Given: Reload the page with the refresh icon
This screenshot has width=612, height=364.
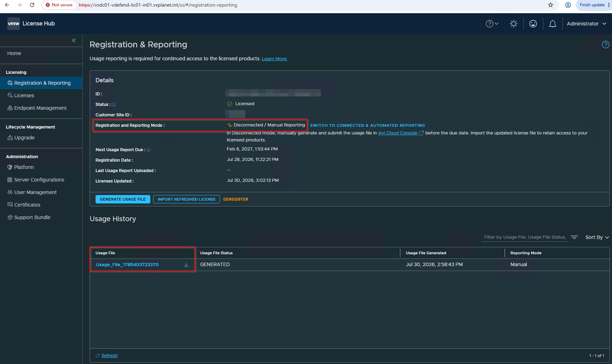Looking at the screenshot, I should (32, 5).
